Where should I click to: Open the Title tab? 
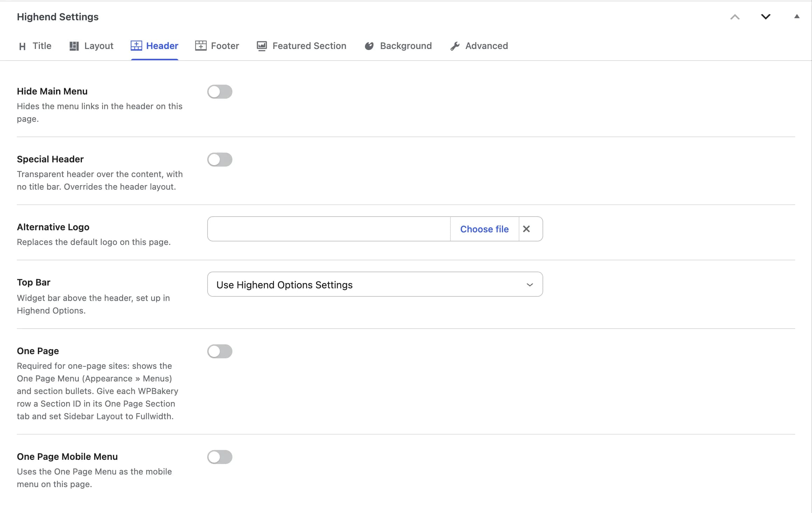(x=35, y=46)
